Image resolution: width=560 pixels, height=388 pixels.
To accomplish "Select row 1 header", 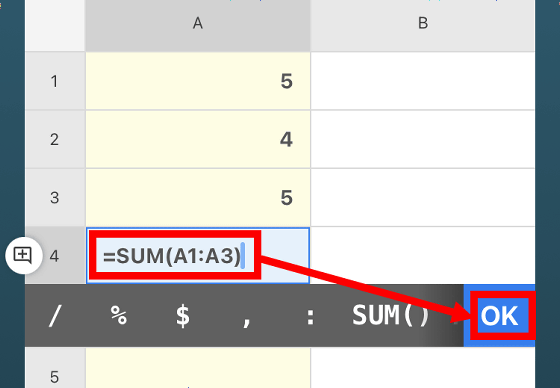I will click(55, 81).
